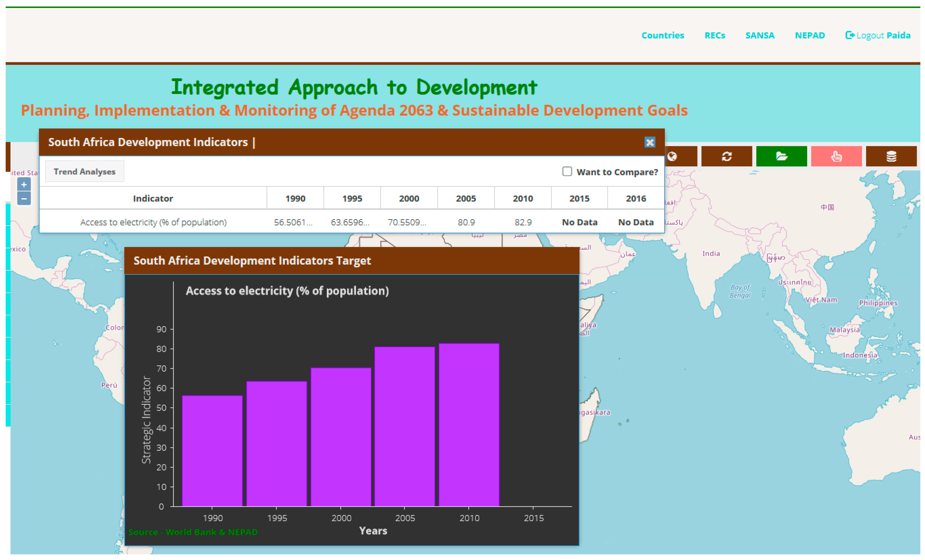Click the 1995 column header

[x=352, y=198]
